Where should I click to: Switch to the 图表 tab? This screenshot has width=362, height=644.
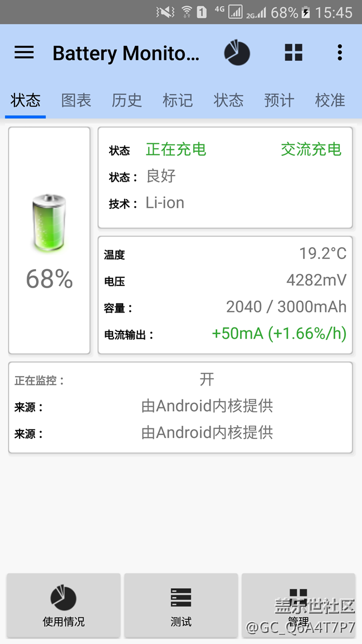tap(76, 100)
